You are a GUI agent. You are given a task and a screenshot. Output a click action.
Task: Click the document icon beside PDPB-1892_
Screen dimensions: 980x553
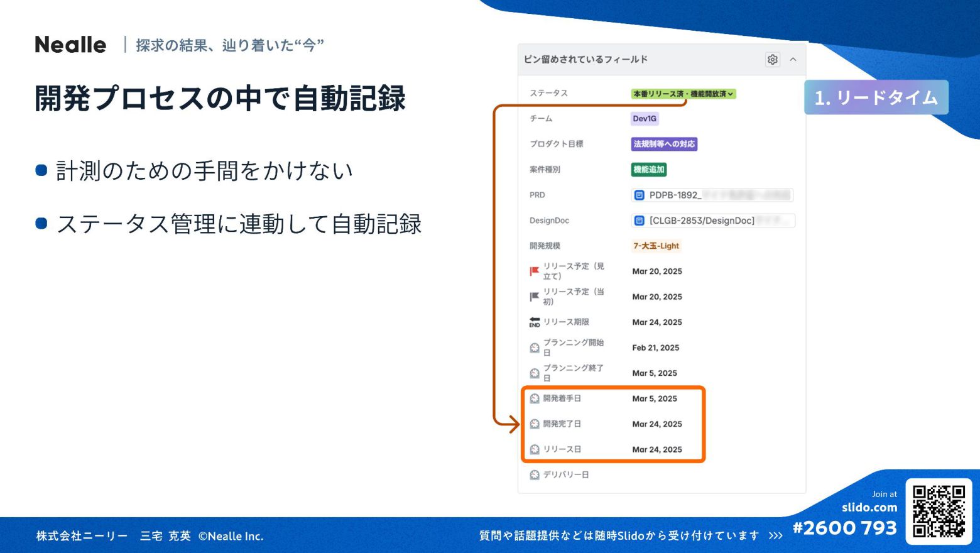[x=639, y=195]
